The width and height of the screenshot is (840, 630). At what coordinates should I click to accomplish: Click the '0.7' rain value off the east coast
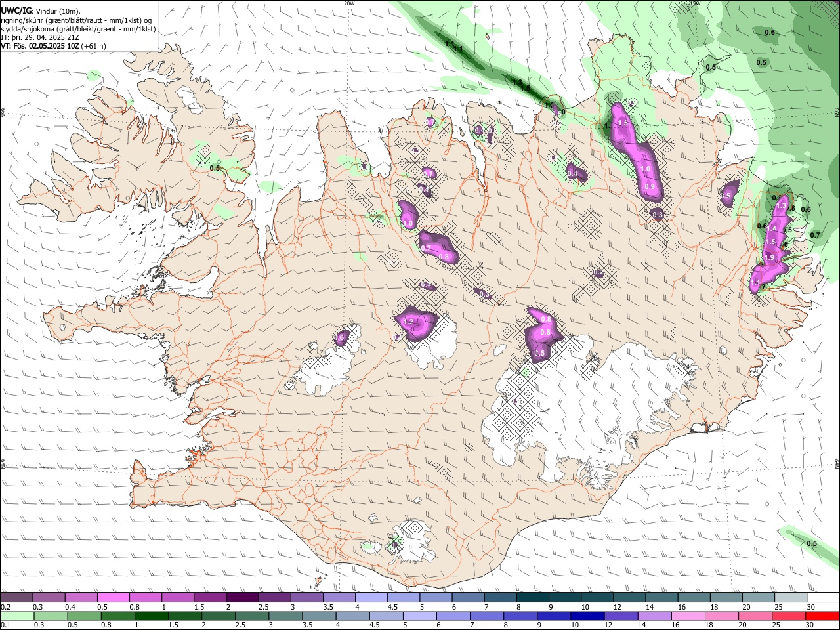point(815,235)
